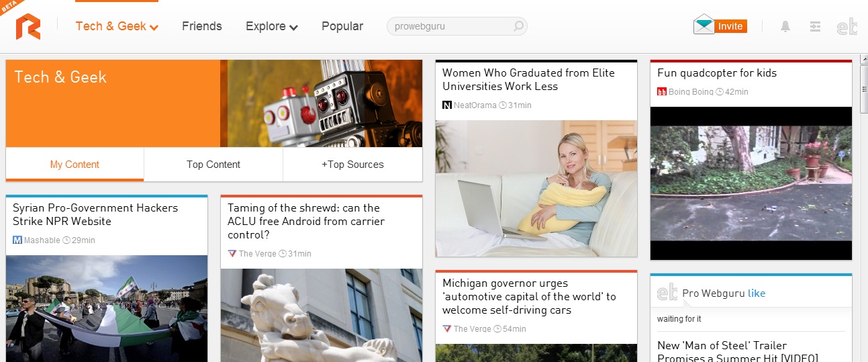Image resolution: width=868 pixels, height=362 pixels.
Task: Open the Syrian Pro-Government Hackers article
Action: click(95, 214)
